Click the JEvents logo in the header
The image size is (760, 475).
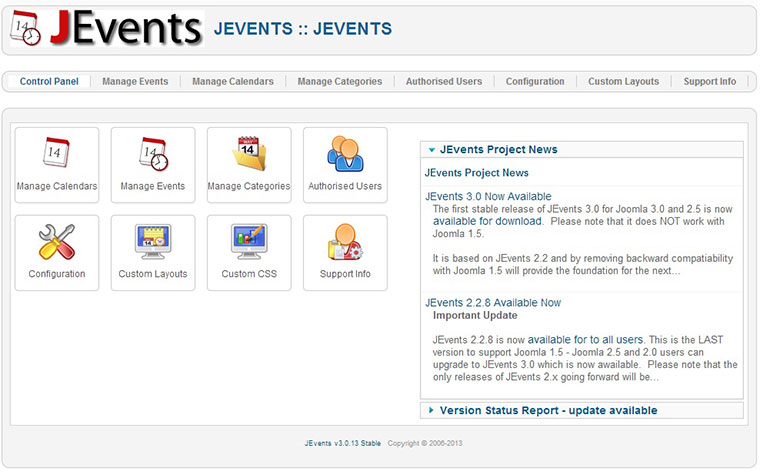(107, 29)
